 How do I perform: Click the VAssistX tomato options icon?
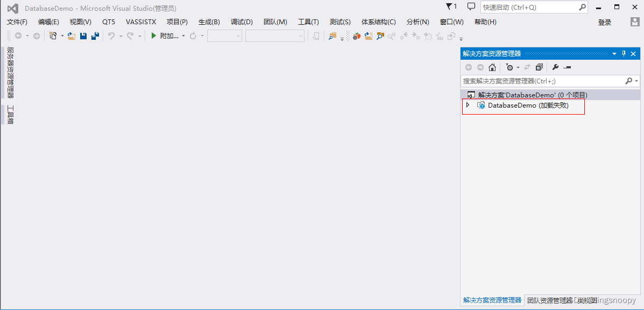(x=357, y=36)
